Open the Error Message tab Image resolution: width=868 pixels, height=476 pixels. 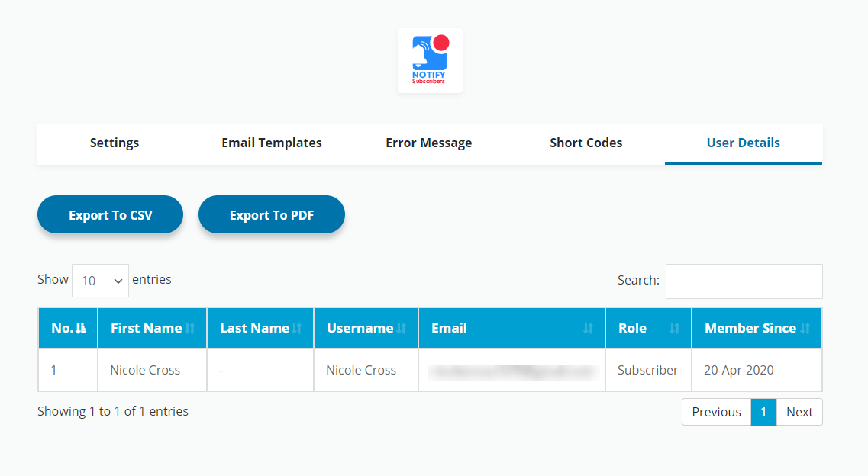429,143
